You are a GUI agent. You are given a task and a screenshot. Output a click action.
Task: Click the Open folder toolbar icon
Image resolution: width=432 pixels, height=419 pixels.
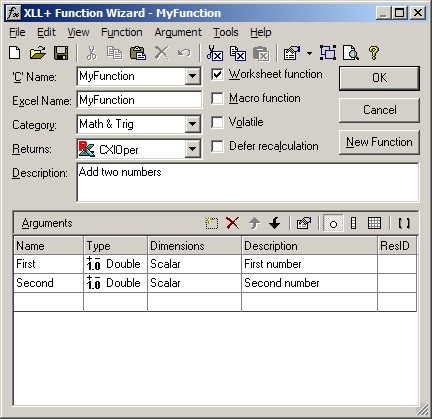point(38,53)
